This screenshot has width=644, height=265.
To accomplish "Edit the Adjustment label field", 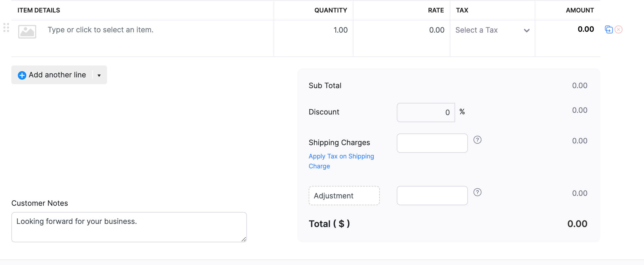I will pos(344,196).
